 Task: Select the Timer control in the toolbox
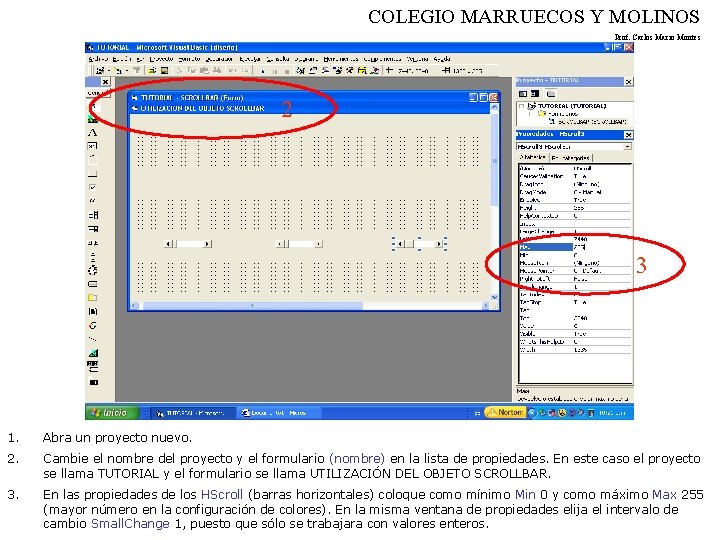click(x=93, y=270)
